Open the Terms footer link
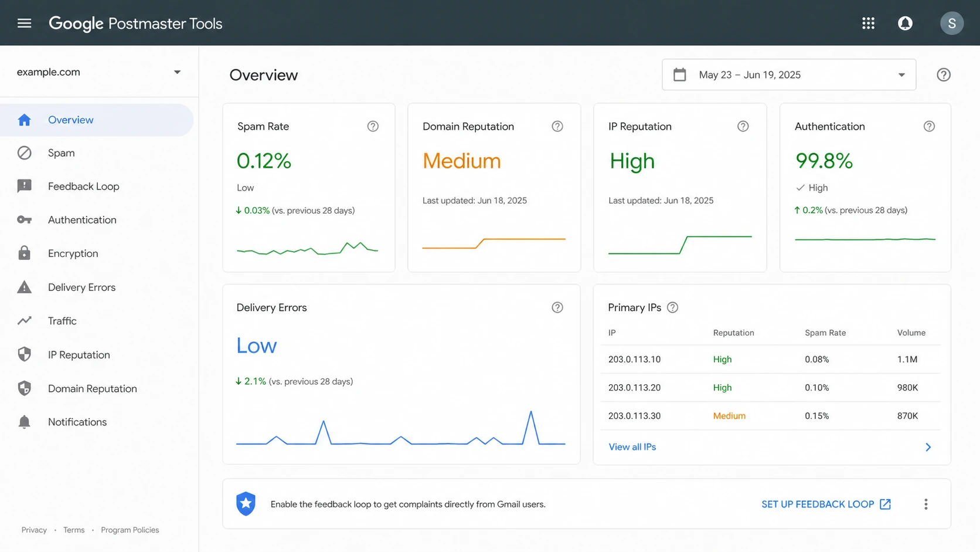This screenshot has width=980, height=552. tap(74, 530)
